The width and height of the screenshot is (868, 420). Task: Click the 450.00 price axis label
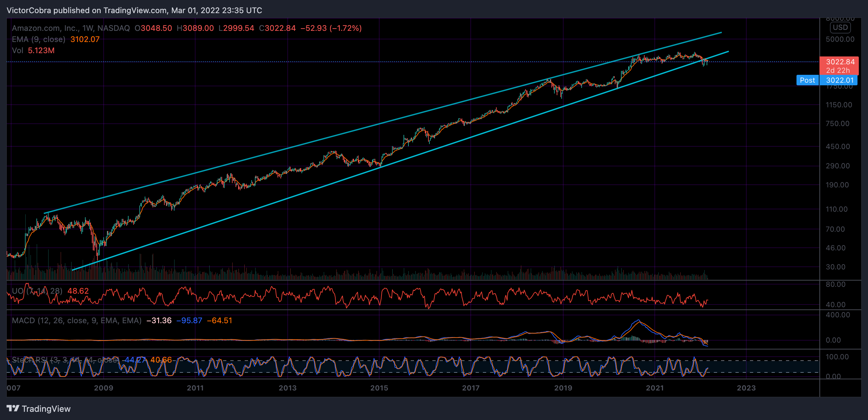pyautogui.click(x=838, y=146)
